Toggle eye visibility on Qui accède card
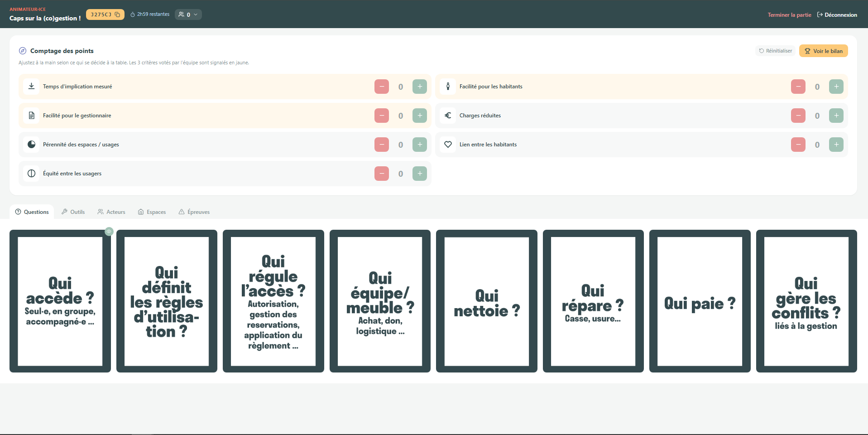 (109, 231)
